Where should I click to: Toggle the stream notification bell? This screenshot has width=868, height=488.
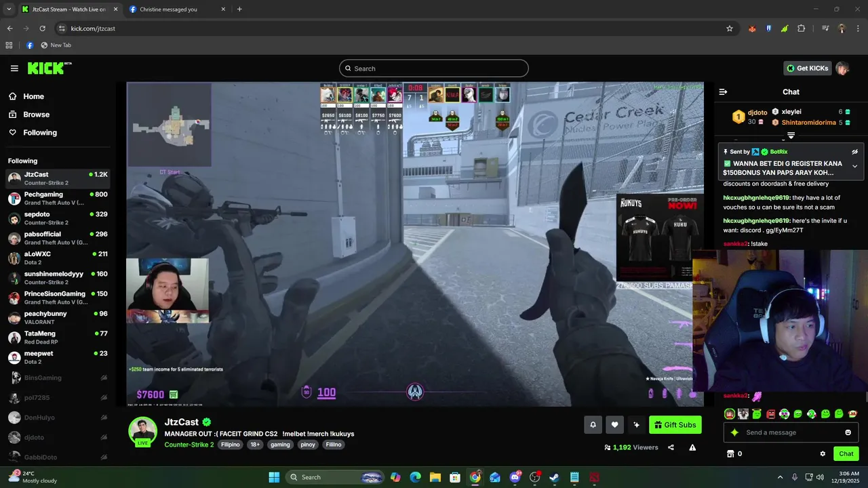click(593, 425)
